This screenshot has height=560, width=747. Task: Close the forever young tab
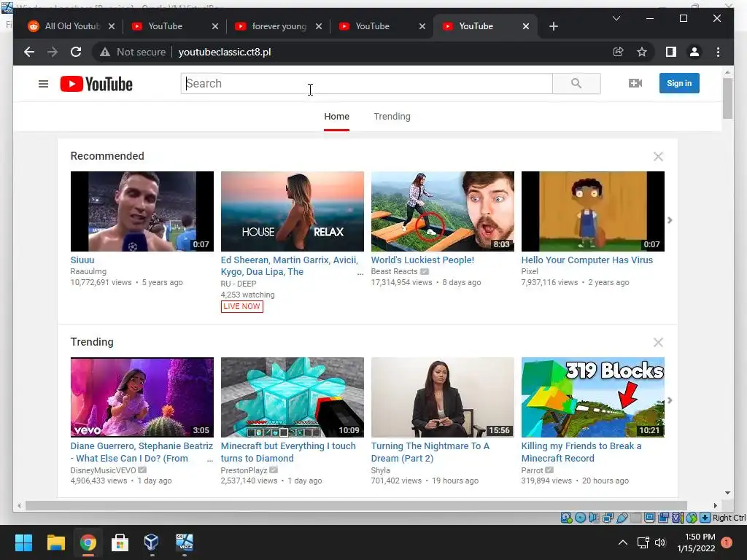[319, 26]
